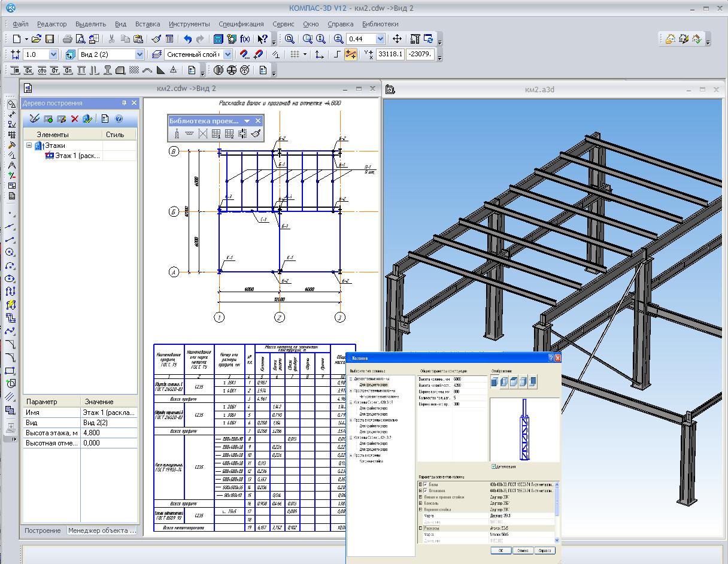Uncheck the Оголовок checkbox in column parameters
Viewport: 728px width, 564px height.
426,490
